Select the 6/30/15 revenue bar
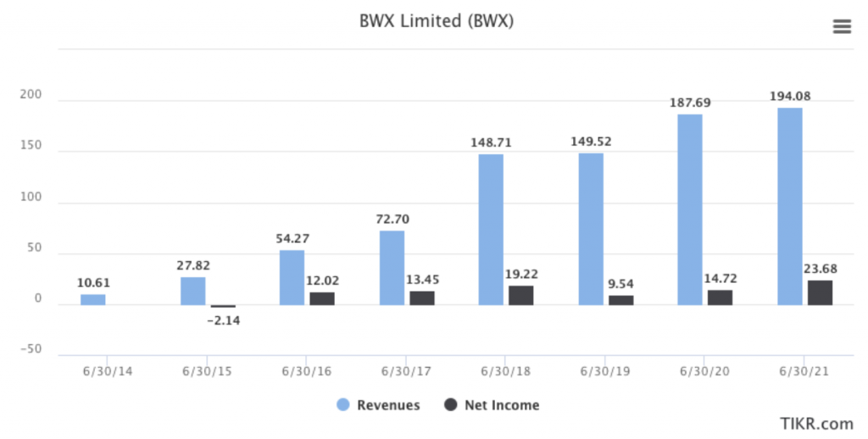868x439 pixels. pyautogui.click(x=192, y=292)
